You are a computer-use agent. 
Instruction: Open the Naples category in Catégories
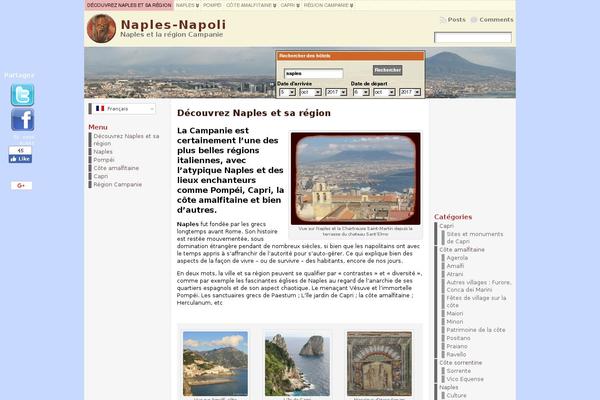click(x=448, y=387)
